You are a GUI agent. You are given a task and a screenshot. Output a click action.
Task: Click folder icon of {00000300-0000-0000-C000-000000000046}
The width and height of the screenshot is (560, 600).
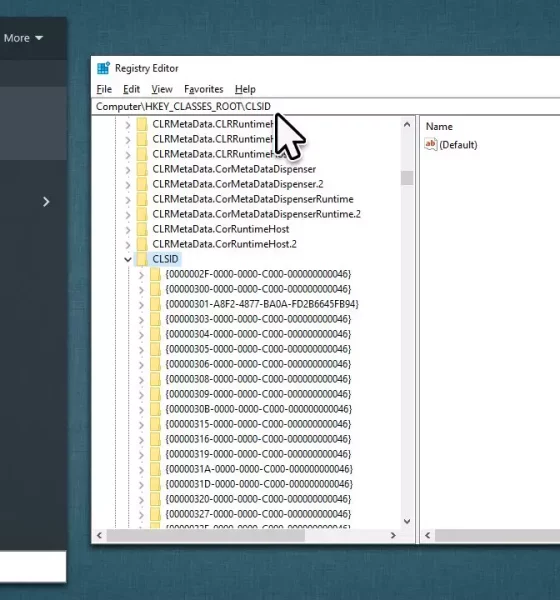pos(155,289)
